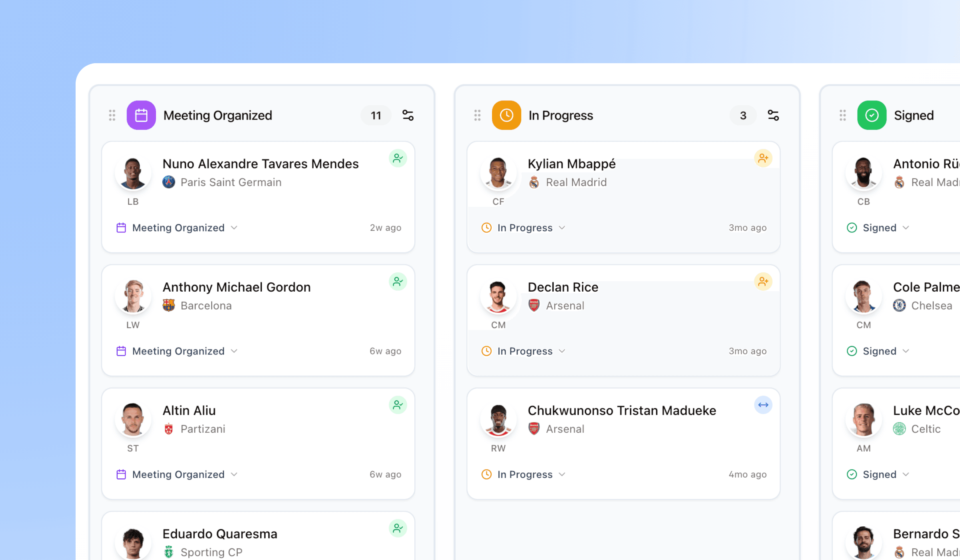Click the yellow add-user badge on Declan Rice card
960x560 pixels.
click(763, 282)
